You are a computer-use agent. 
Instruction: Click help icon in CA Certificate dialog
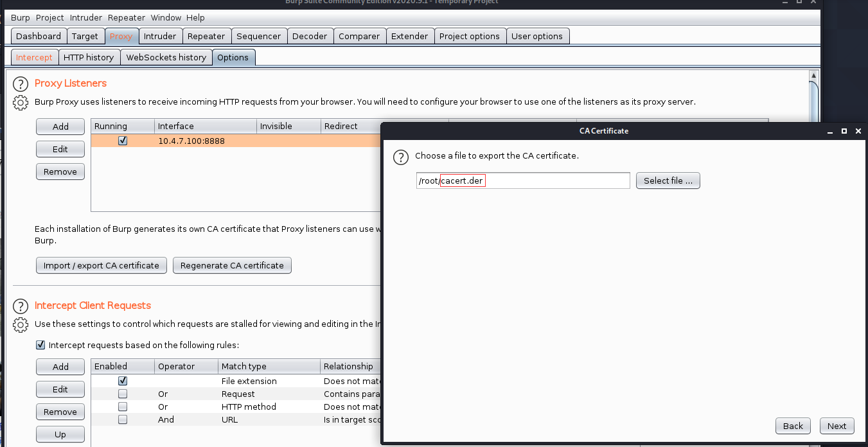401,157
